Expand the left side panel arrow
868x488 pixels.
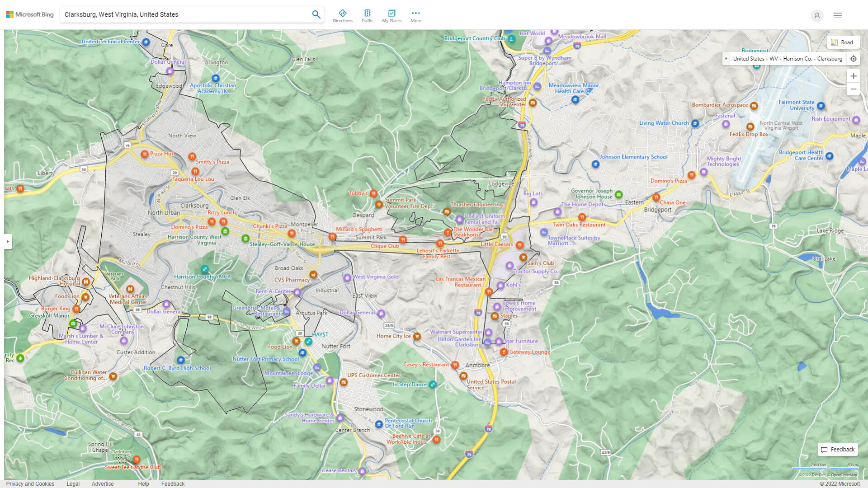coord(7,242)
